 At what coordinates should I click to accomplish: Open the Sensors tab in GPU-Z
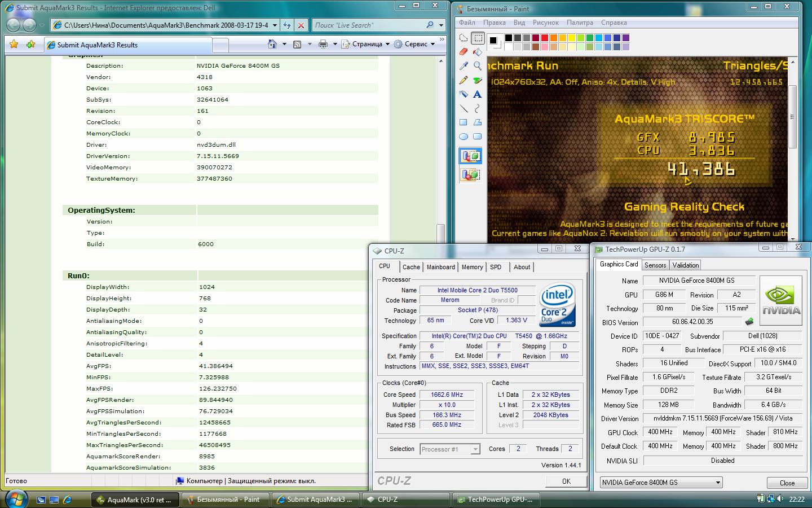click(x=655, y=265)
